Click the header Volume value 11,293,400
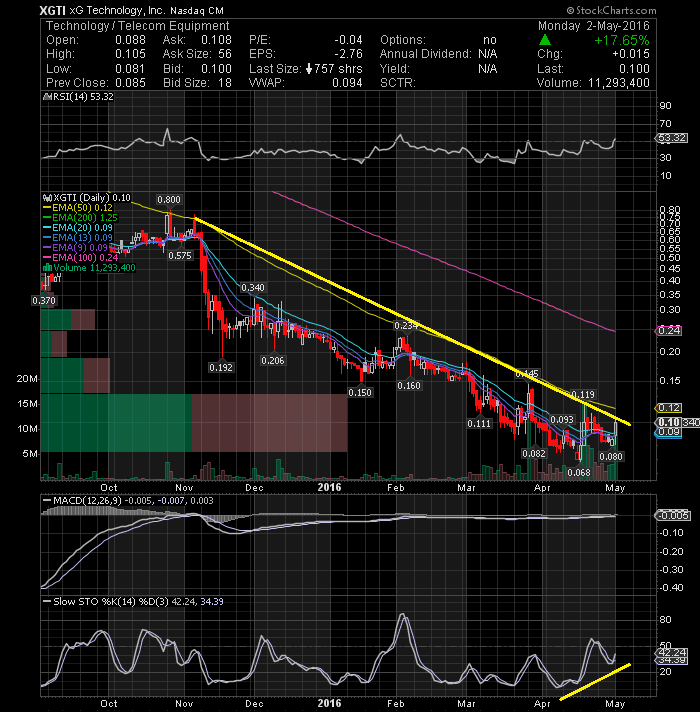Viewport: 700px width, 712px height. [619, 83]
